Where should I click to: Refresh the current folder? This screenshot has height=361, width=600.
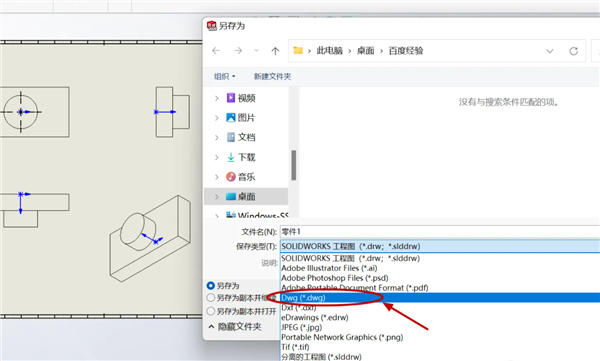tap(574, 51)
